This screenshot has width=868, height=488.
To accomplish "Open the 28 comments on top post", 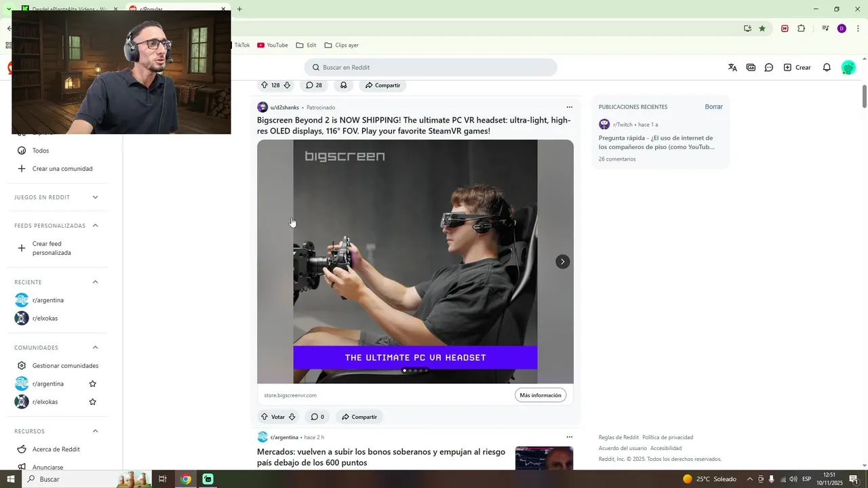I will pos(314,85).
